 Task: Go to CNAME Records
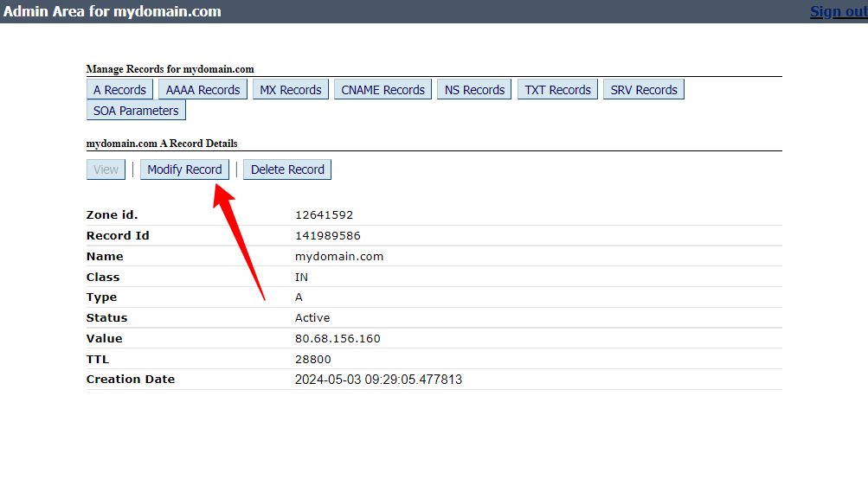pos(383,90)
